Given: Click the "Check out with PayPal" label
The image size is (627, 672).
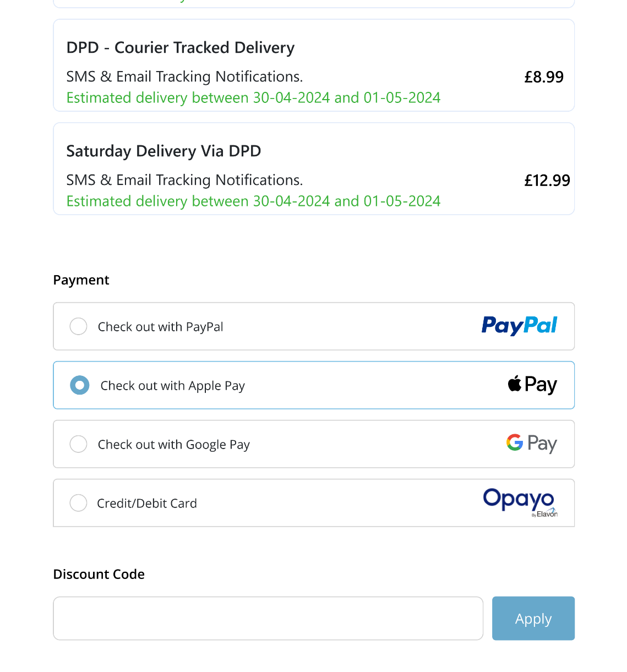Looking at the screenshot, I should 161,327.
